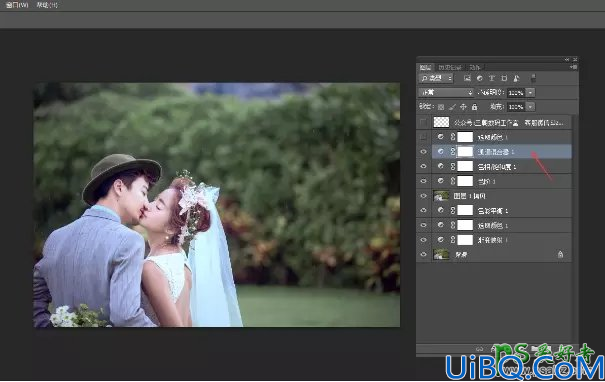Click the Background layer thumbnail
This screenshot has height=382, width=605.
click(x=441, y=254)
